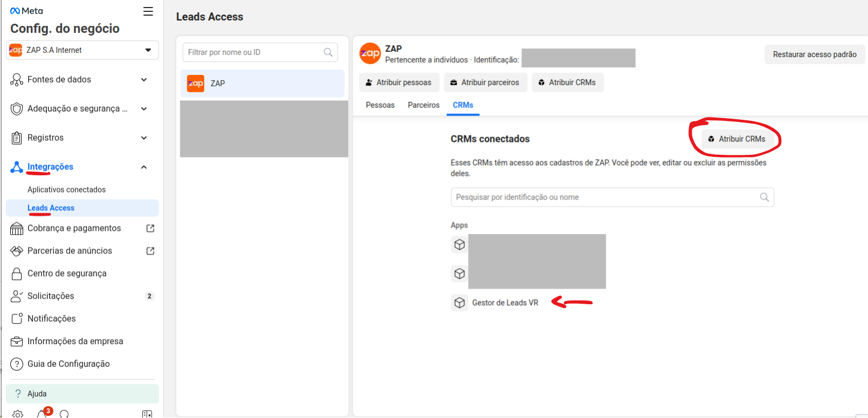Click the Notificações icon in sidebar
868x418 pixels.
pyautogui.click(x=17, y=319)
